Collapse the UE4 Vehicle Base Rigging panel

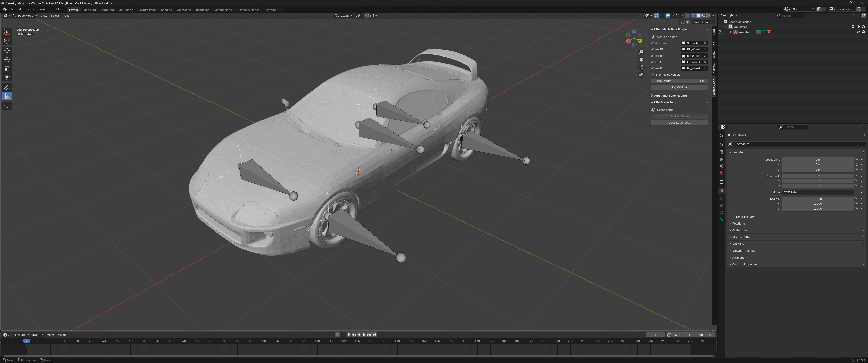click(652, 29)
